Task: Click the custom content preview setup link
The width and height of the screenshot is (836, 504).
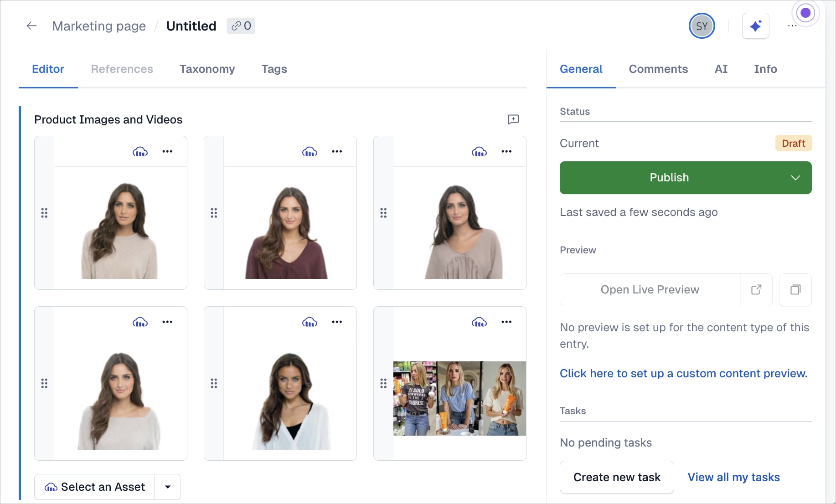Action: coord(683,374)
